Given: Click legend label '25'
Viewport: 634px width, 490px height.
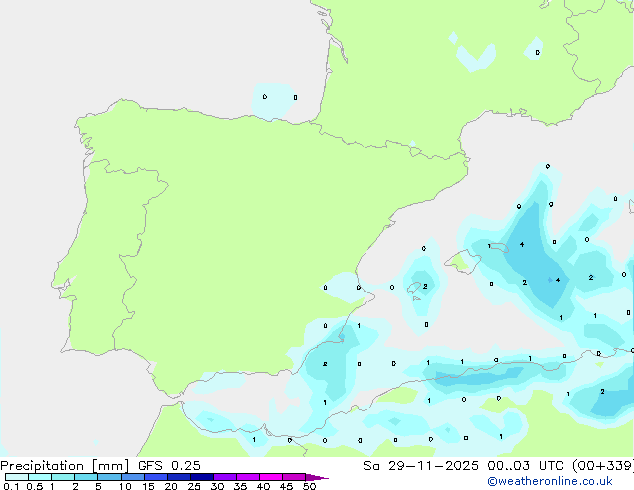Looking at the screenshot, I should (x=194, y=486).
